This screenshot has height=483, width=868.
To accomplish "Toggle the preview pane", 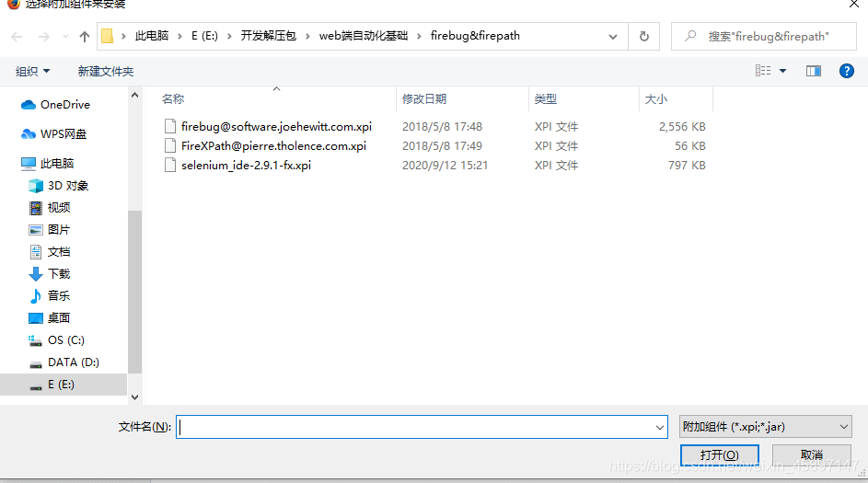I will click(813, 71).
